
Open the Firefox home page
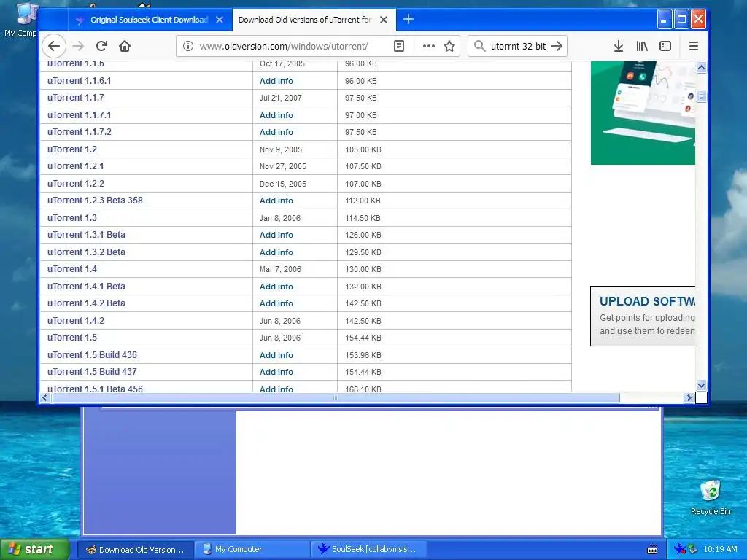pyautogui.click(x=125, y=46)
